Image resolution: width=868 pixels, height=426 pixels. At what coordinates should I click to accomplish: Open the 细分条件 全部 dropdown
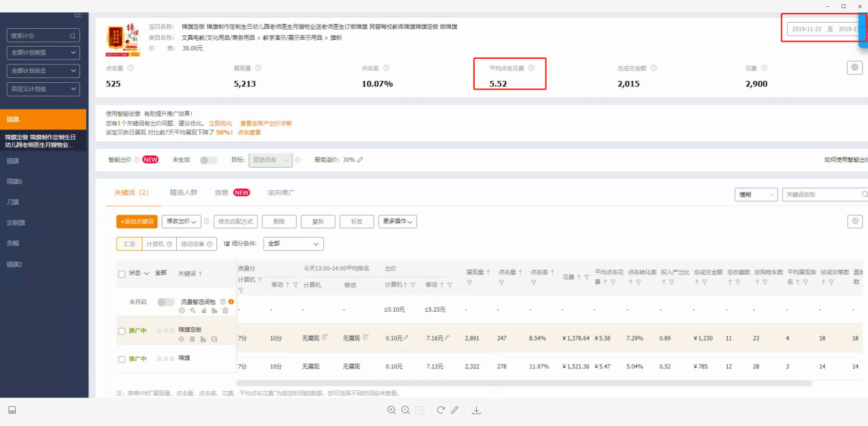click(x=293, y=244)
